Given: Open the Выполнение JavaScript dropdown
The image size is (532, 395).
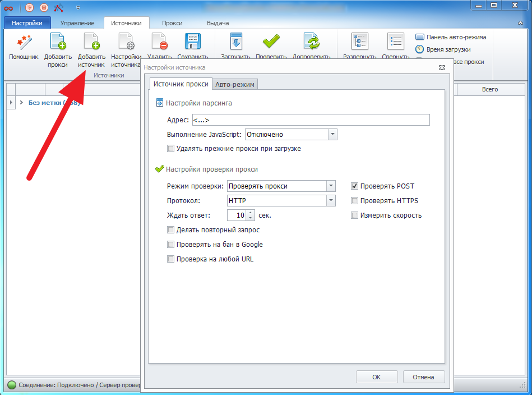Looking at the screenshot, I should coord(332,135).
